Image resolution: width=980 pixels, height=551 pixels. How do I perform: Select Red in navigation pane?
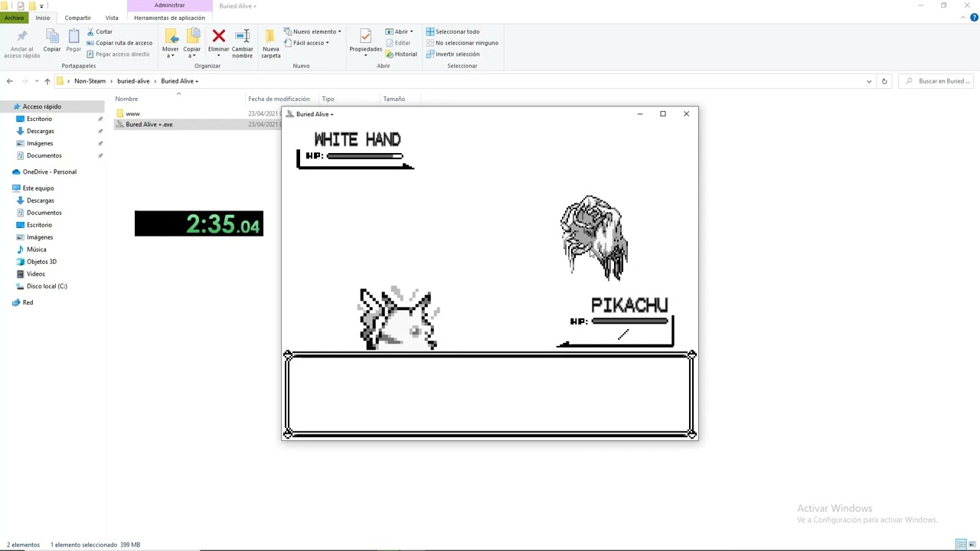coord(28,302)
